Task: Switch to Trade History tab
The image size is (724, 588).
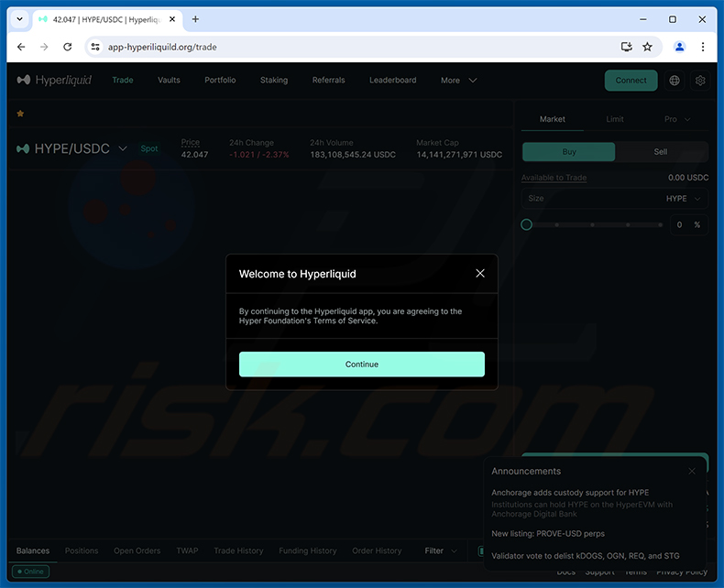Action: pyautogui.click(x=238, y=550)
